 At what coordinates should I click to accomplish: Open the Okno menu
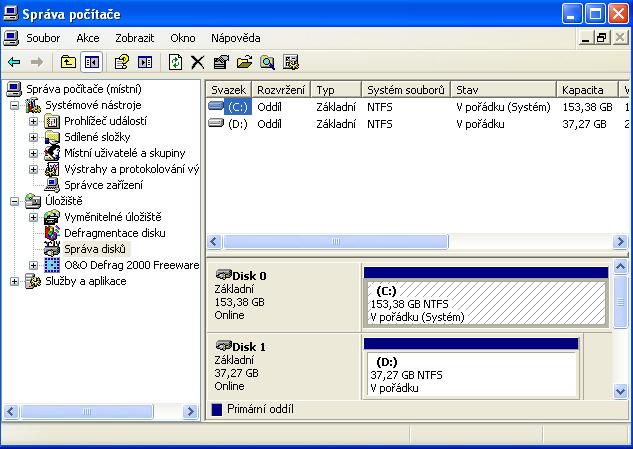click(x=182, y=38)
